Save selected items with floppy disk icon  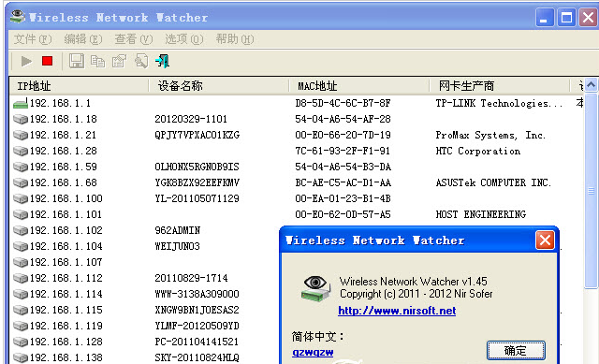[x=77, y=61]
